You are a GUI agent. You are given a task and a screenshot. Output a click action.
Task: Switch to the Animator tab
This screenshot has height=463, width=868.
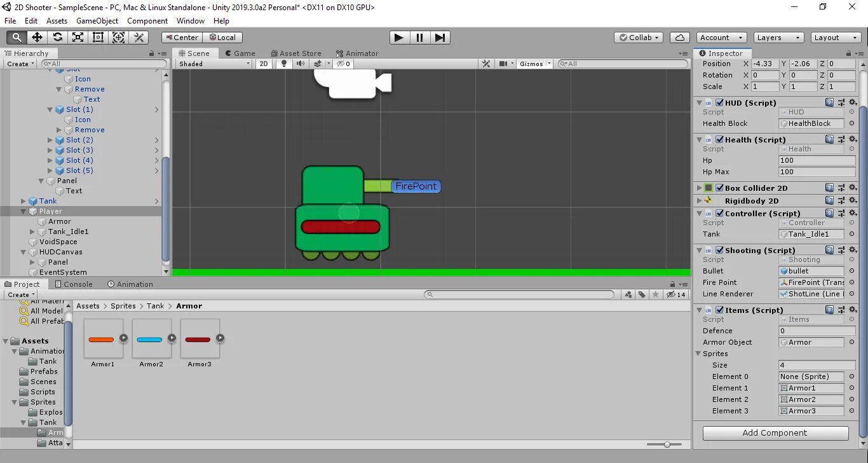357,53
